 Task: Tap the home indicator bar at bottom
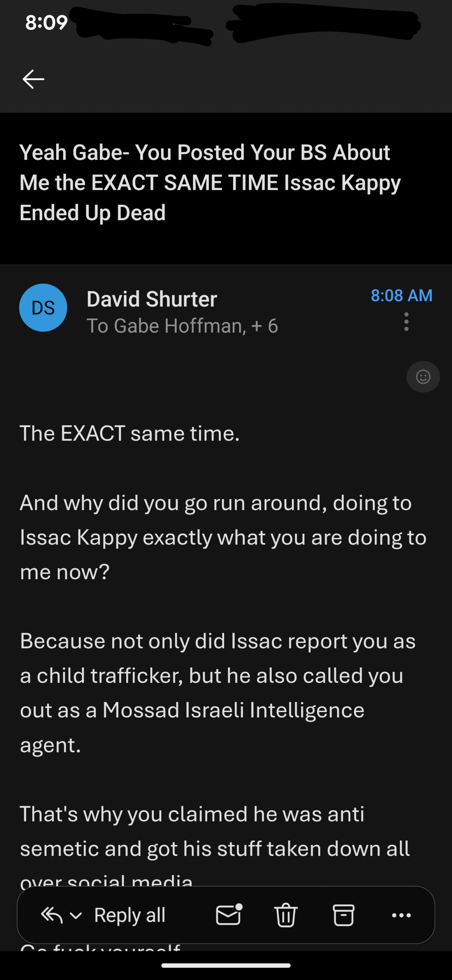tap(226, 965)
